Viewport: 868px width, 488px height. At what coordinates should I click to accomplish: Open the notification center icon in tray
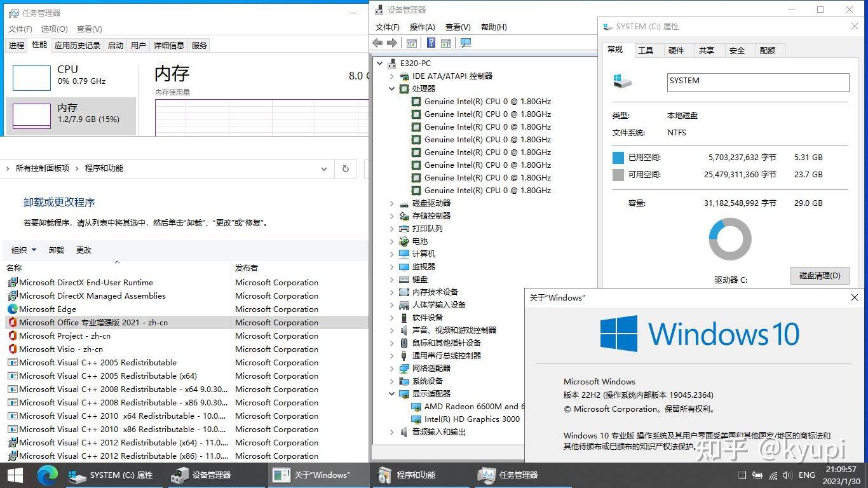[742, 475]
